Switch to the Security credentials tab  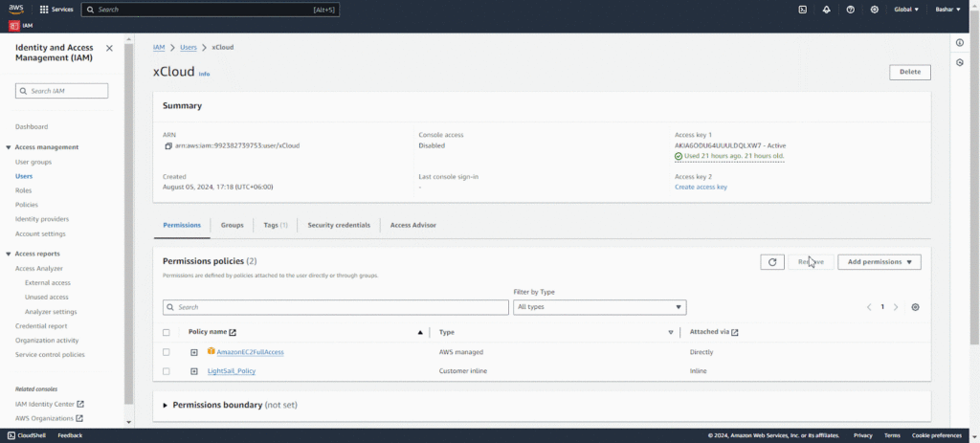[x=339, y=225]
